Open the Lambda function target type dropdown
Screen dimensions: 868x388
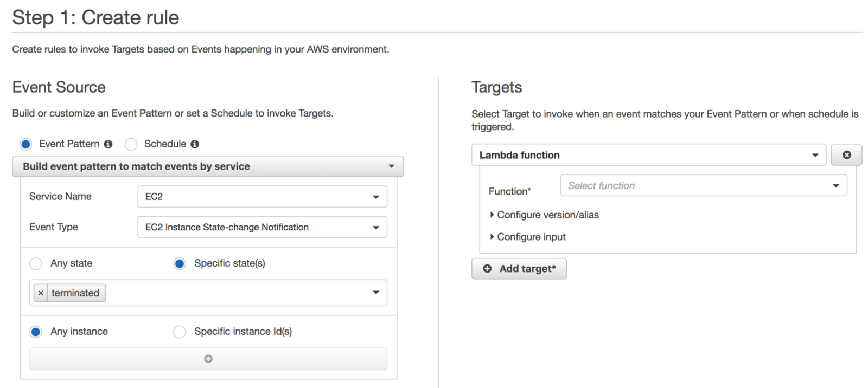click(648, 155)
